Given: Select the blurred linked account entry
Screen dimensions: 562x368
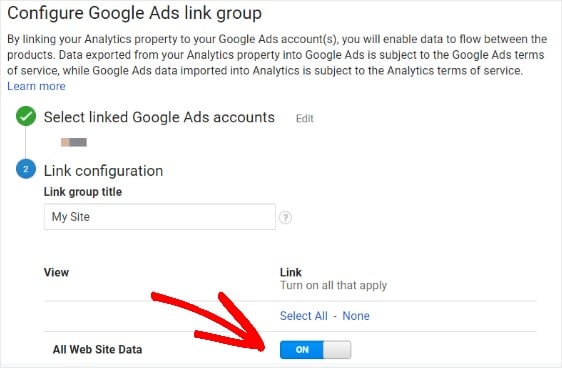Looking at the screenshot, I should coord(74,142).
